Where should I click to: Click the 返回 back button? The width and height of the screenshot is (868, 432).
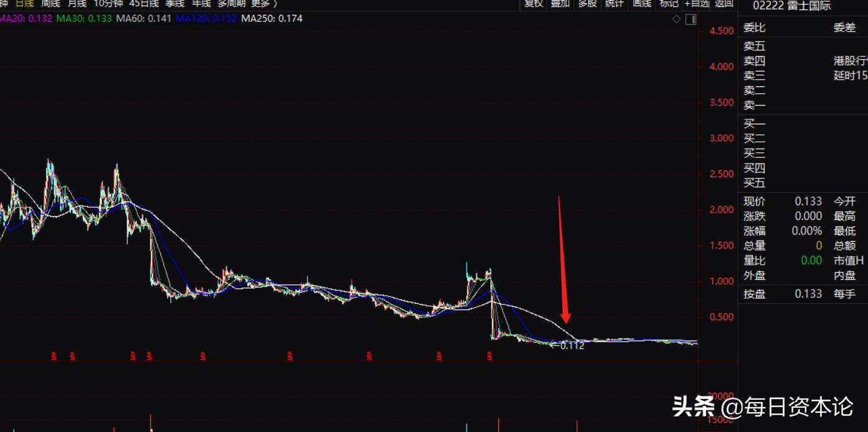[x=724, y=4]
